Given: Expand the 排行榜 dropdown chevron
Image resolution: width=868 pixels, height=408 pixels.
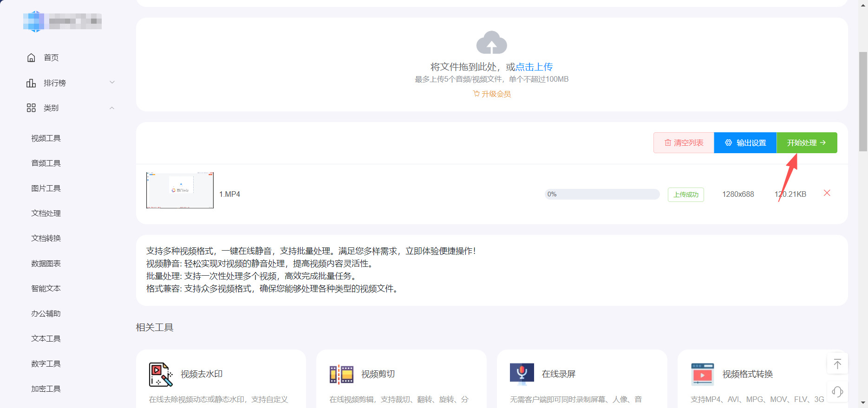Looking at the screenshot, I should click(112, 83).
